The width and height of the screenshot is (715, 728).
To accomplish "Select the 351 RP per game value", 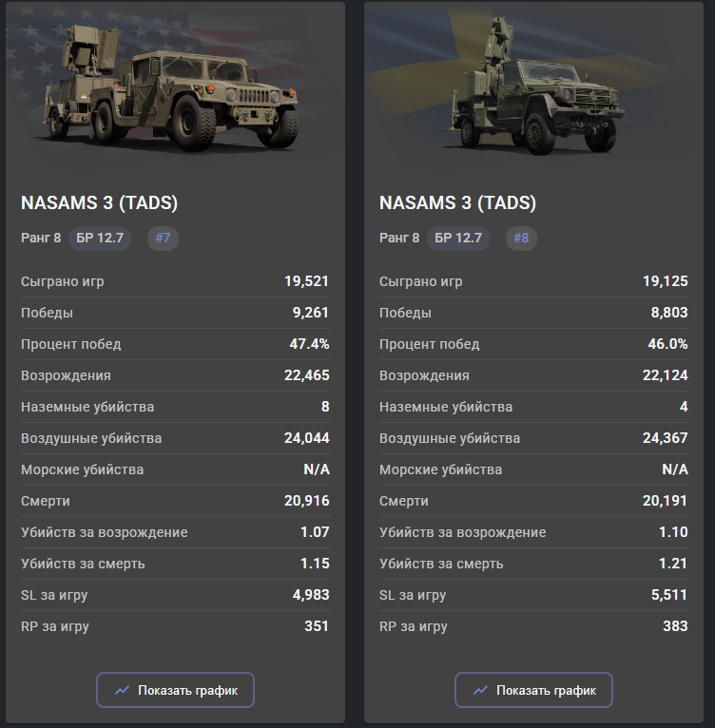I will (317, 626).
